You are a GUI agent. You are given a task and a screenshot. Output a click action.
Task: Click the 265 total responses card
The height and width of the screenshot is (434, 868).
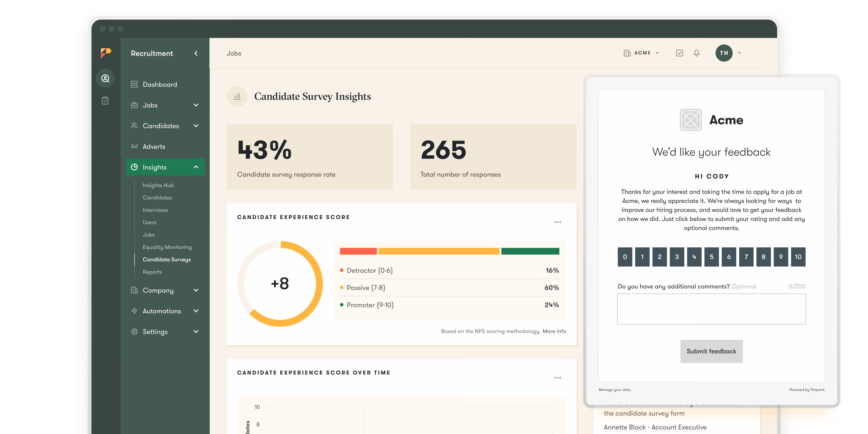coord(493,157)
